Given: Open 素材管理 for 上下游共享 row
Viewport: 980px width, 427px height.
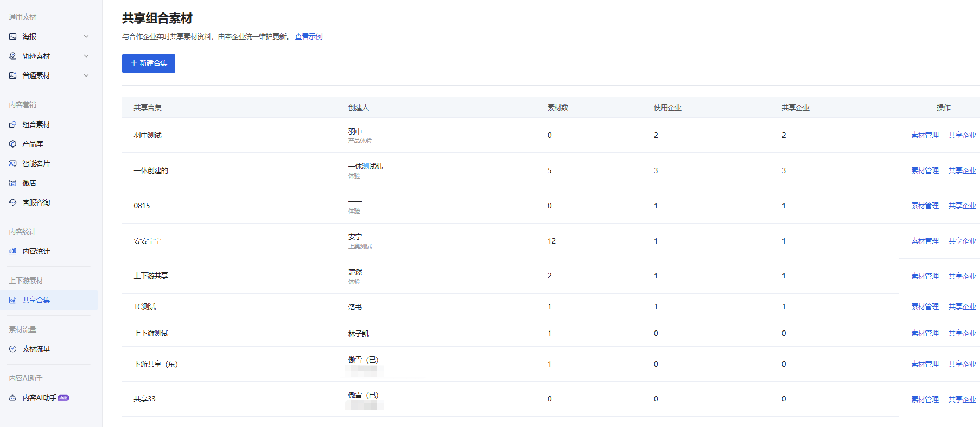Looking at the screenshot, I should [925, 276].
